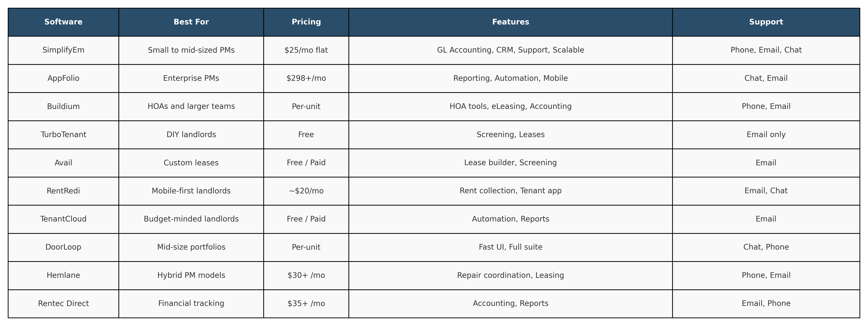Click the RentRedi software name

pyautogui.click(x=63, y=191)
